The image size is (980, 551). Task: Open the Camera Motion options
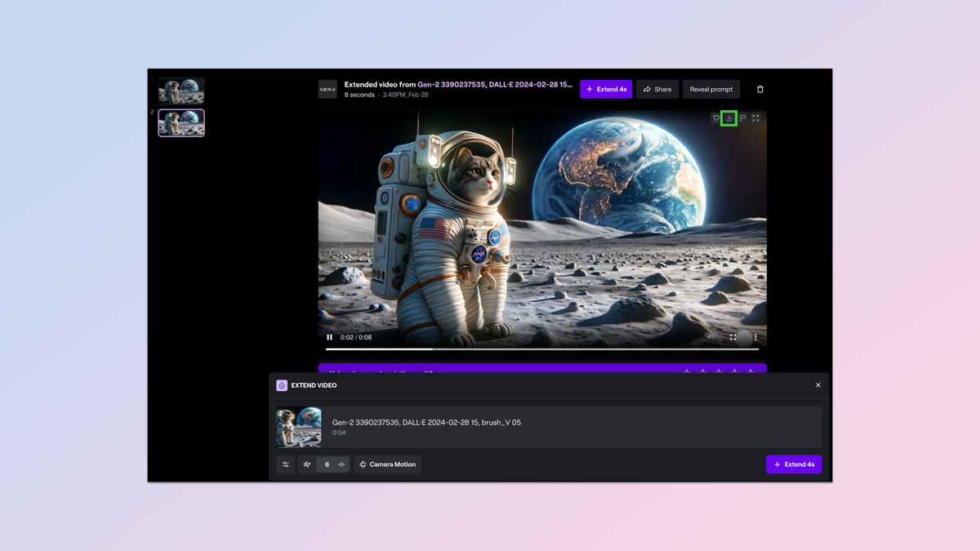click(388, 464)
